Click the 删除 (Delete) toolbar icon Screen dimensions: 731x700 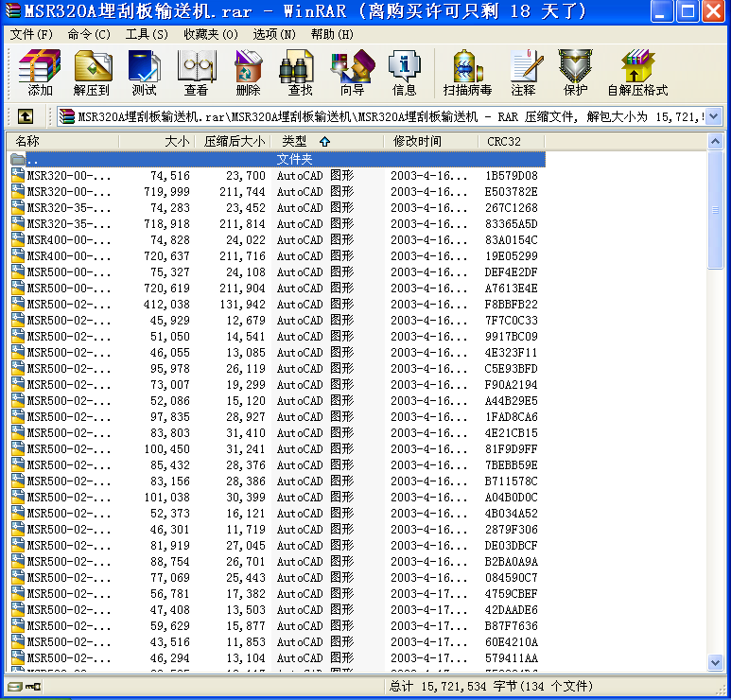pos(248,74)
